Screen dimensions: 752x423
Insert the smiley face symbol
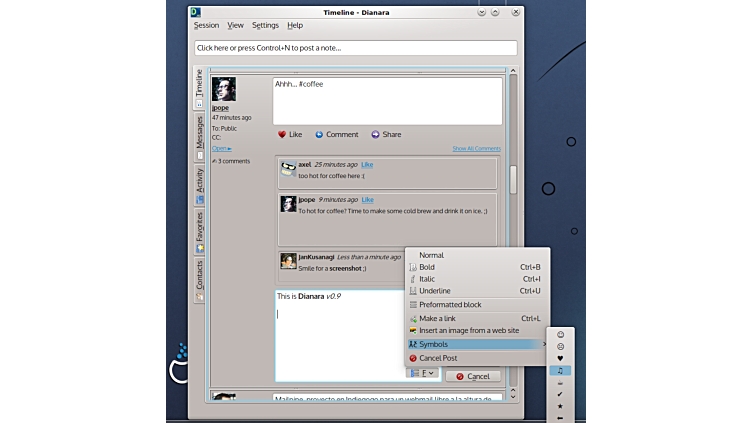560,334
